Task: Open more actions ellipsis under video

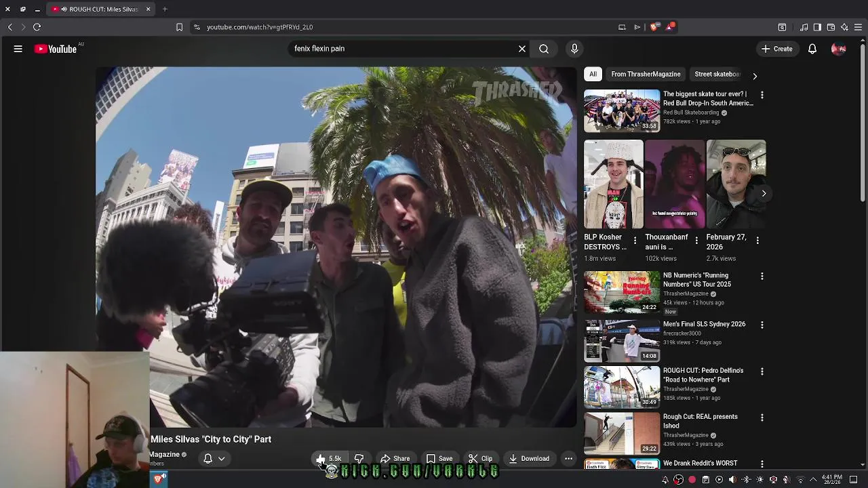Action: coord(569,459)
